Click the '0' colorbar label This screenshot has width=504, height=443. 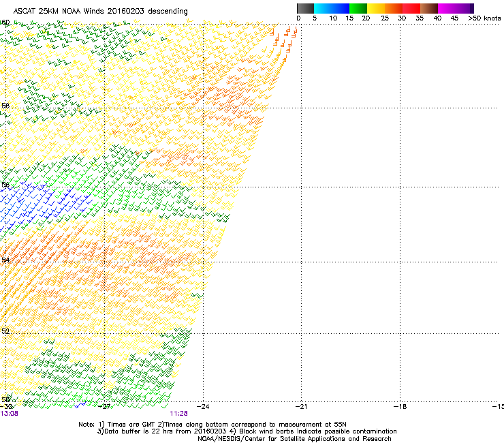tap(298, 18)
